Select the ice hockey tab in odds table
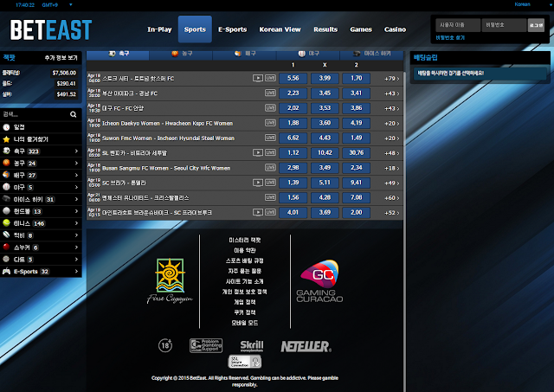This screenshot has height=392, width=554. click(x=371, y=54)
